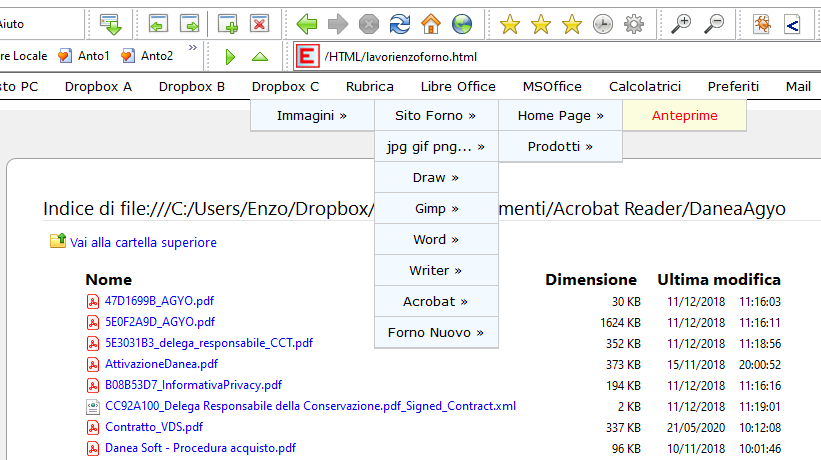Open Danea Soft - Procedura acquisto.pdf
Viewport: 821px width, 460px height.
click(x=200, y=448)
